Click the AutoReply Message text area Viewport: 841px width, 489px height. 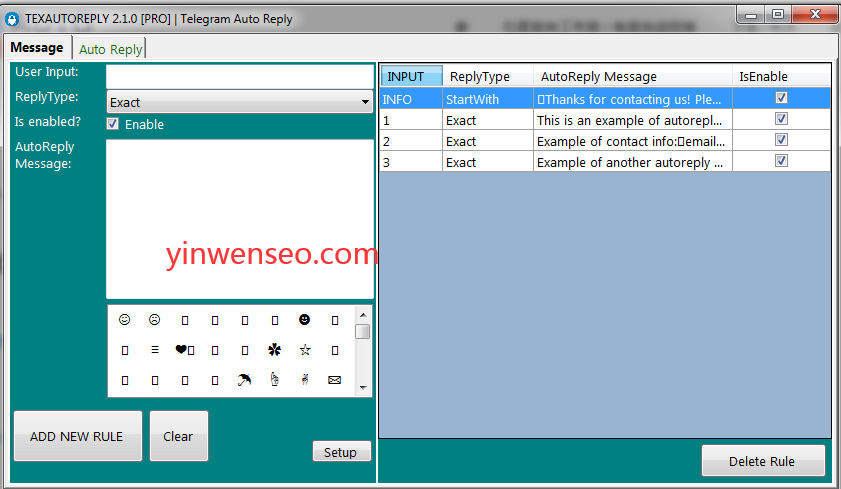point(240,219)
